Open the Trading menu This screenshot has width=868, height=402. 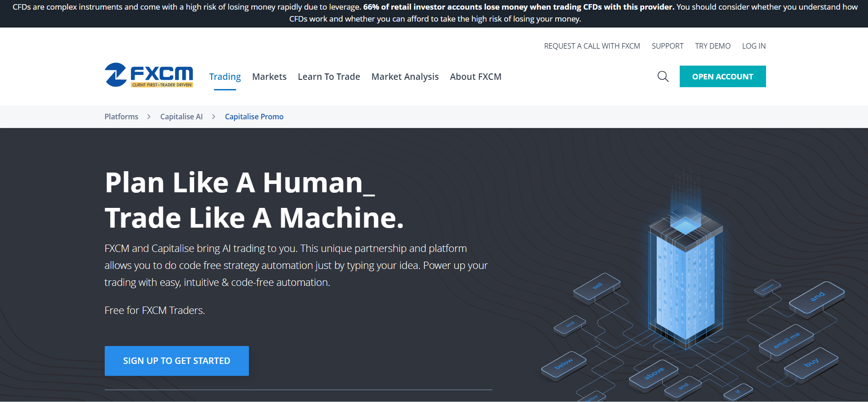click(225, 77)
